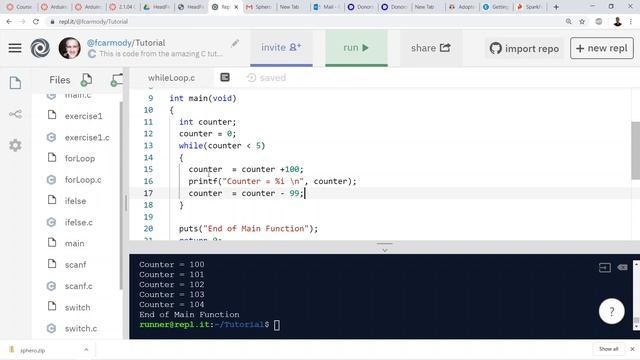640x360 pixels.
Task: Create a new repl
Action: (602, 48)
